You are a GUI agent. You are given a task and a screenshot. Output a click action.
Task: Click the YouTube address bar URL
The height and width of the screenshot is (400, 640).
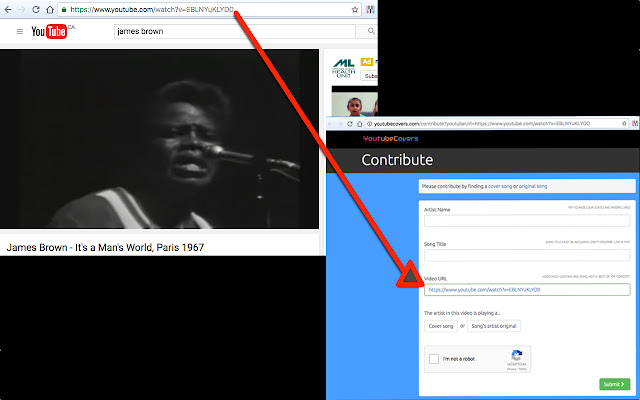[x=152, y=9]
